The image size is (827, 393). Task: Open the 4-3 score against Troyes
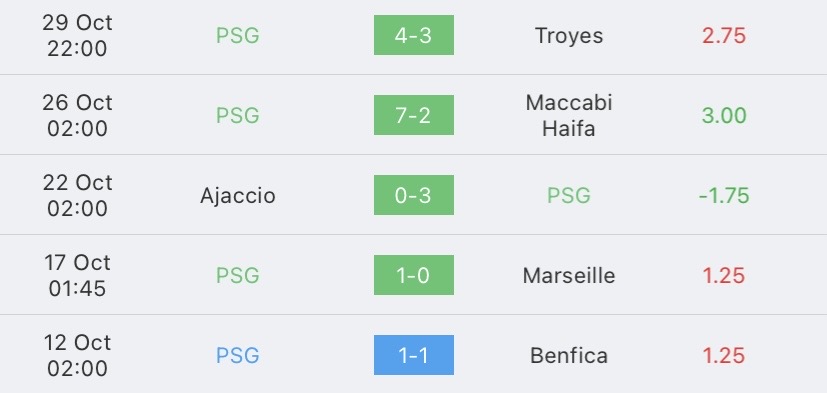click(x=414, y=35)
